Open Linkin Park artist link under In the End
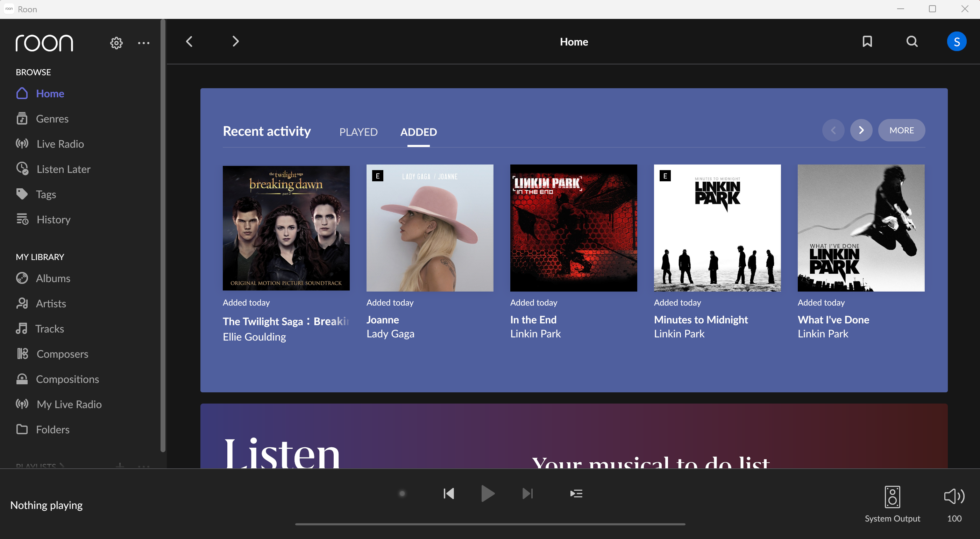 click(535, 334)
